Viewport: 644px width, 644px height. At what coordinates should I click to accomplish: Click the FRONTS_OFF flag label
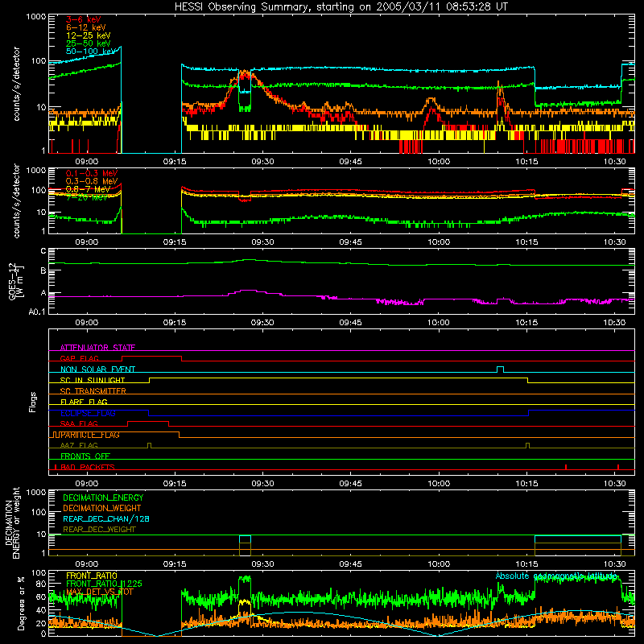(85, 456)
